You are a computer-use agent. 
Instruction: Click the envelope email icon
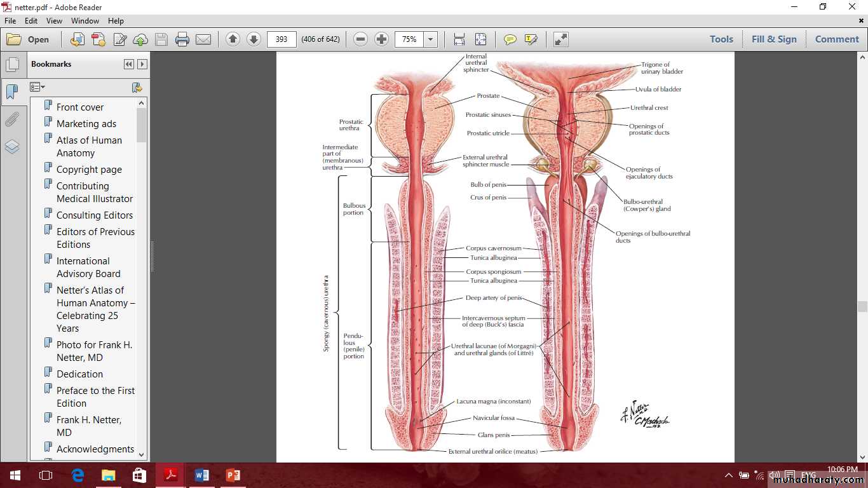tap(203, 39)
